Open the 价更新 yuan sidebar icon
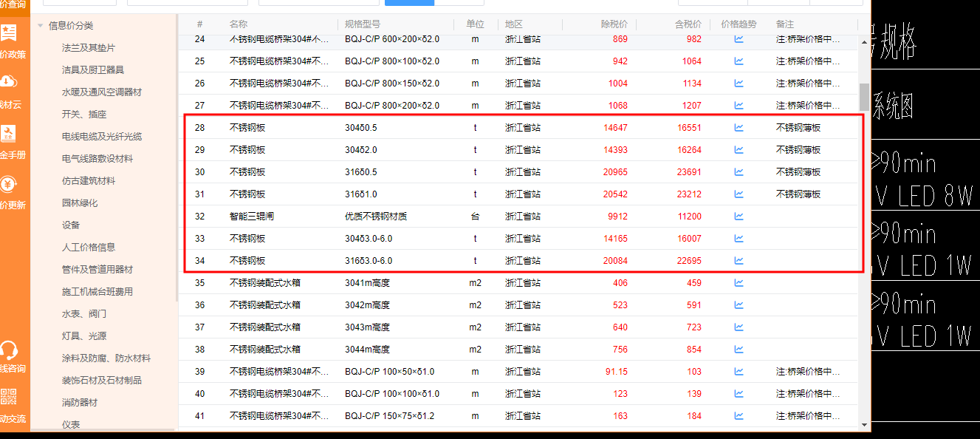The width and height of the screenshot is (980, 439). pos(9,183)
